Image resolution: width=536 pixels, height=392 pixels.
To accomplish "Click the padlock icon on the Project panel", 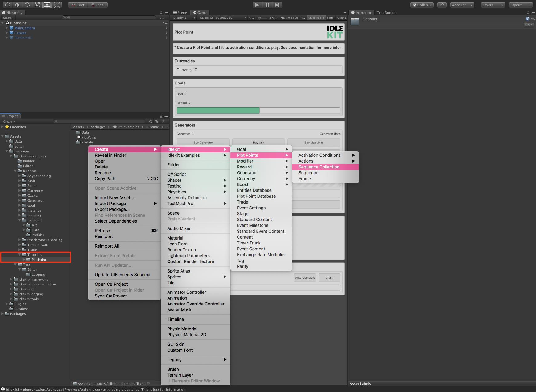I will (x=161, y=116).
